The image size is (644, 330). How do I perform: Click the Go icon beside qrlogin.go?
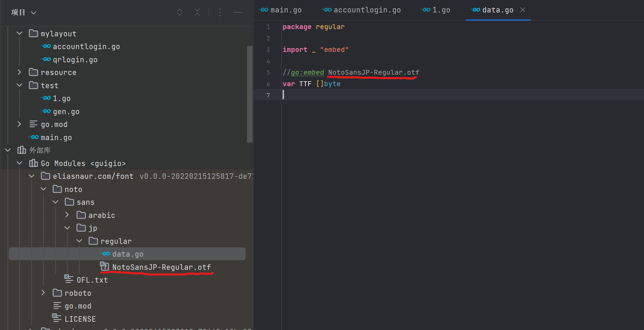coord(46,59)
